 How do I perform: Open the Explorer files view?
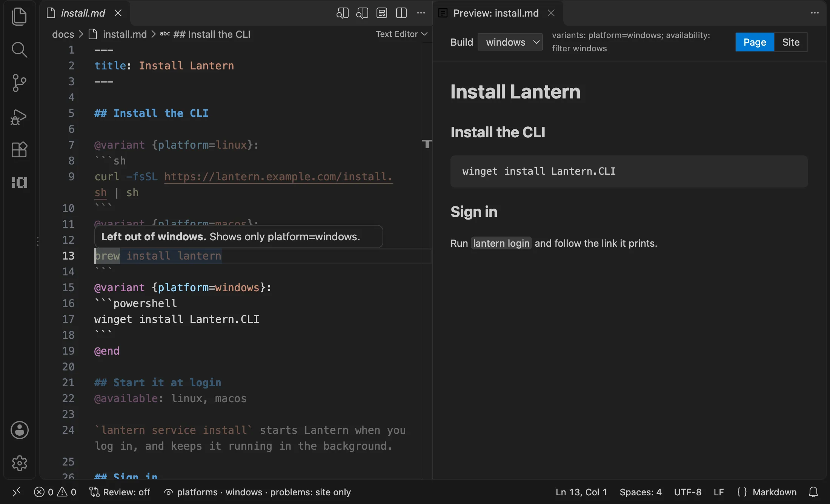(19, 17)
